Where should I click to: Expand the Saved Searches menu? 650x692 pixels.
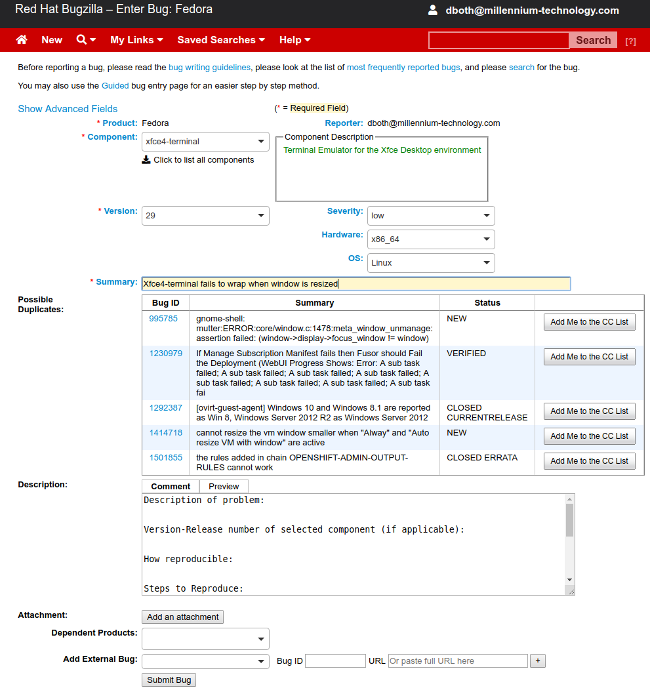pyautogui.click(x=221, y=40)
